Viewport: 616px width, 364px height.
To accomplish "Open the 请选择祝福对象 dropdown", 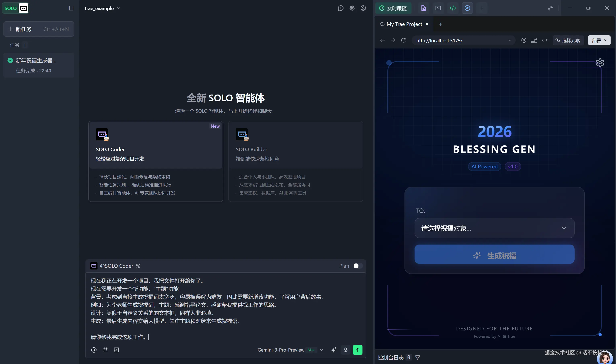I will [494, 228].
